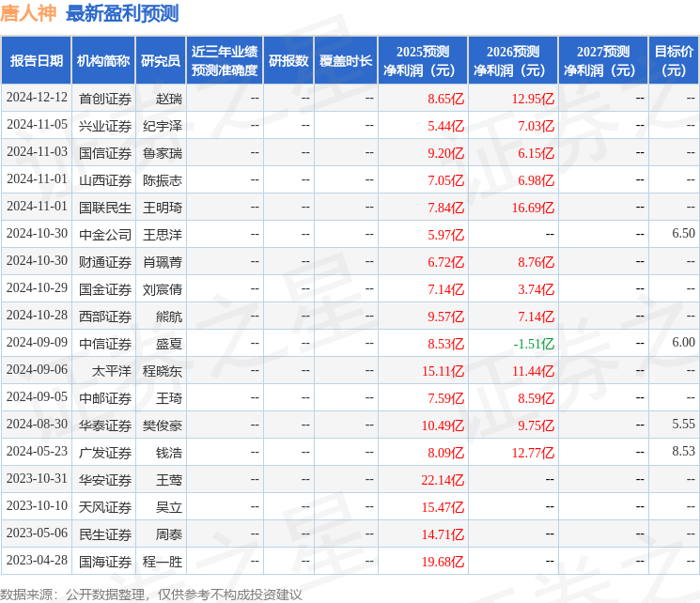Click the 16.69亿 forecast value
Viewport: 700px width, 603px height.
pos(533,208)
